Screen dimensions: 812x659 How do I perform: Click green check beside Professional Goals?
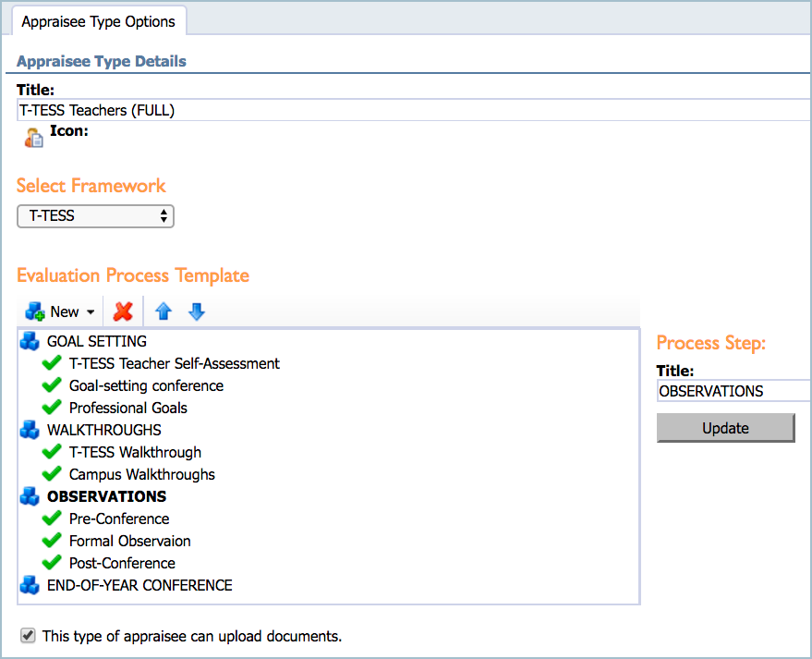(52, 408)
